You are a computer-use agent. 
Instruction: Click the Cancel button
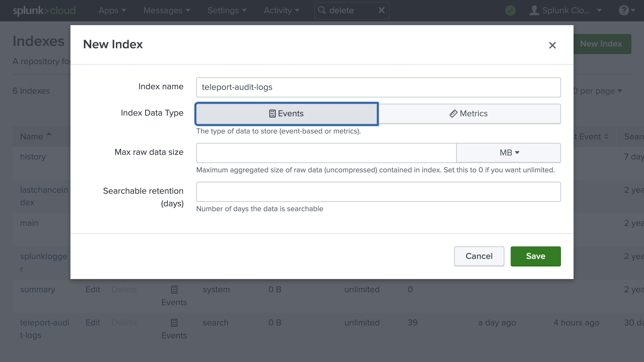479,256
